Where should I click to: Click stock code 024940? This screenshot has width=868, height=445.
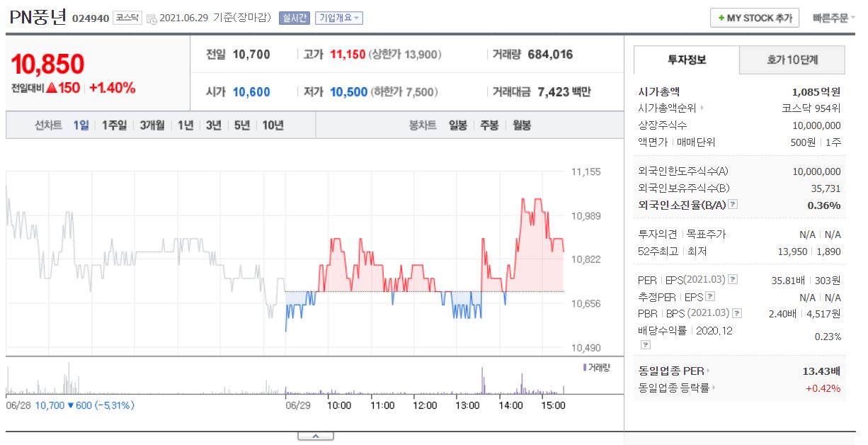(91, 18)
